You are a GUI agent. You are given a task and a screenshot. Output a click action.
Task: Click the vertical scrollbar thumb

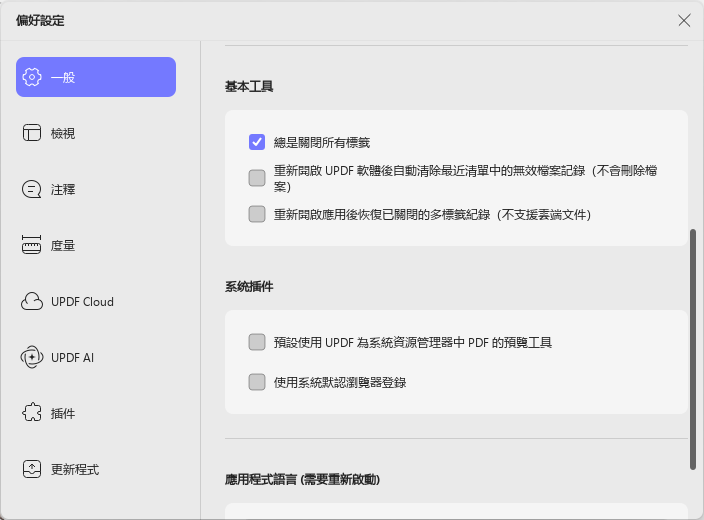click(693, 349)
